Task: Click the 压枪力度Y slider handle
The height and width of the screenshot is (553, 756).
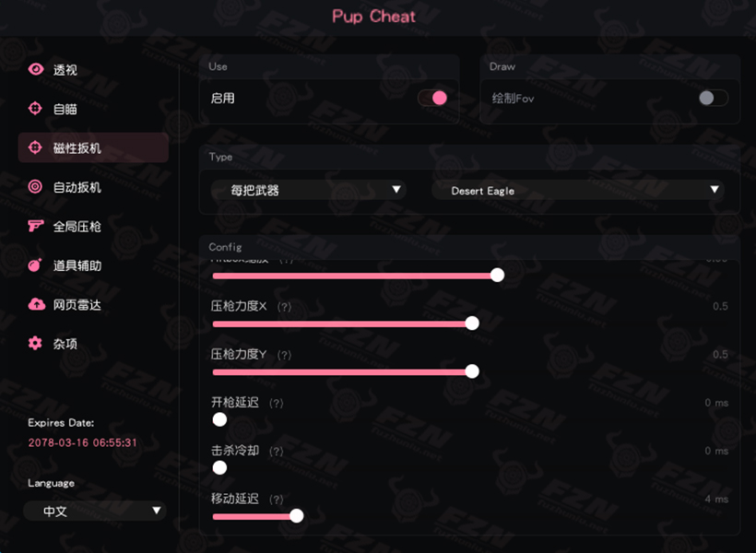Action: coord(472,371)
